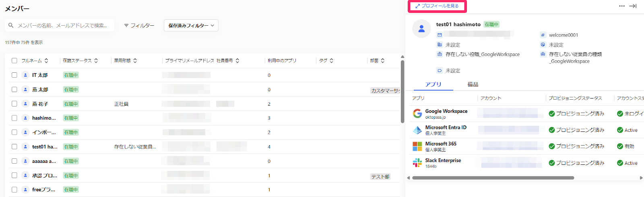Sort by 部署 column arrows

tap(382, 61)
